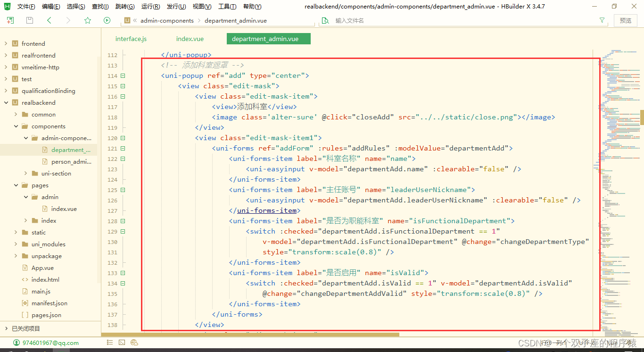
Task: Click the pages.json file icon
Action: (25, 315)
